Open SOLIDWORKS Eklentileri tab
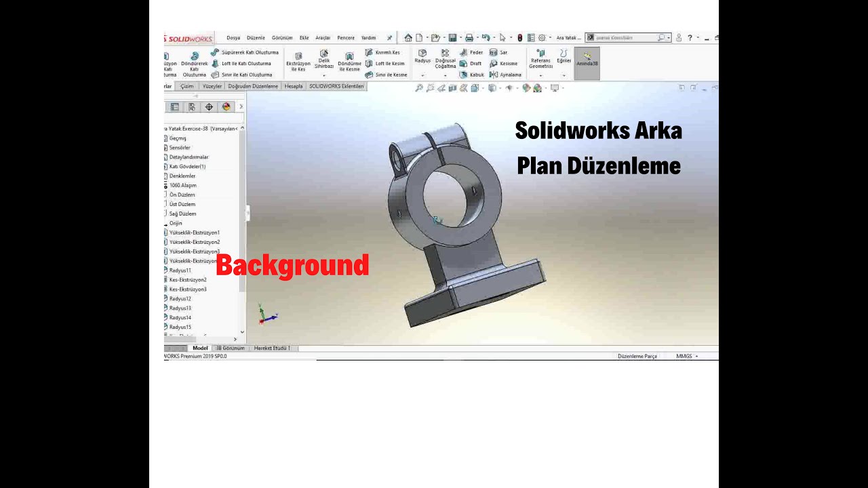868x488 pixels. tap(336, 86)
